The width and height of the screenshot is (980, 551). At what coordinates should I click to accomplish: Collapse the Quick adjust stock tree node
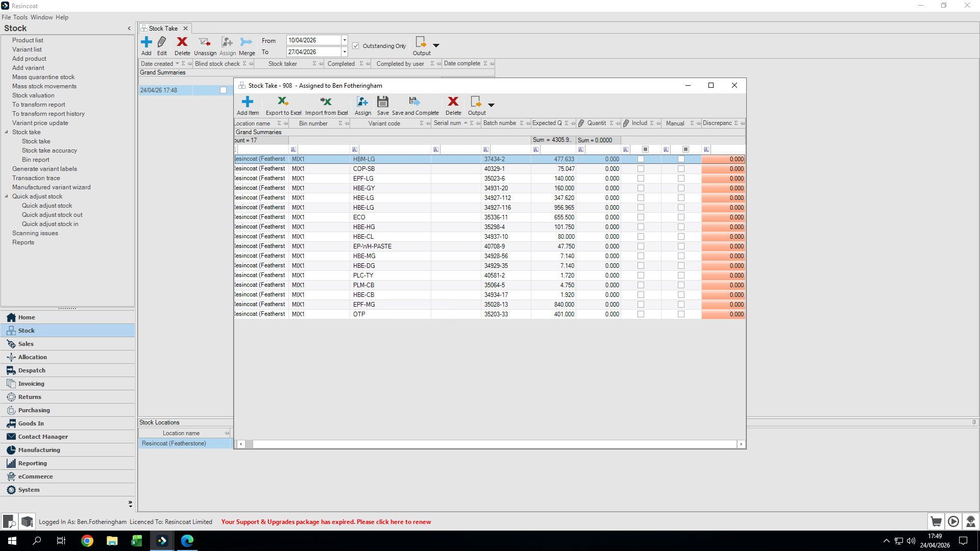tap(7, 196)
